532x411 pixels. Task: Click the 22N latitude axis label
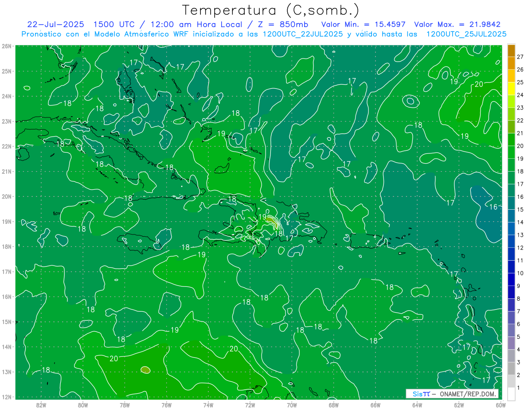7,146
